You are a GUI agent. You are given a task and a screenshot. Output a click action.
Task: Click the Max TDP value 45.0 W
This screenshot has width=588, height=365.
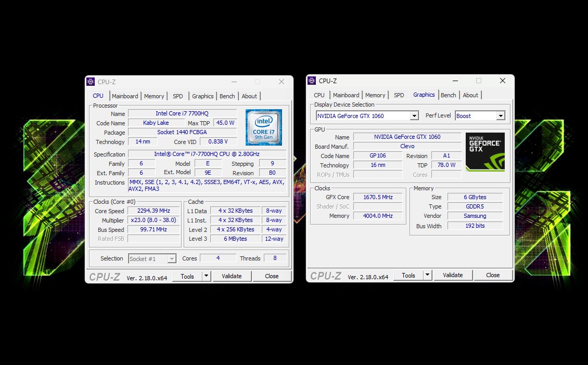coord(225,123)
